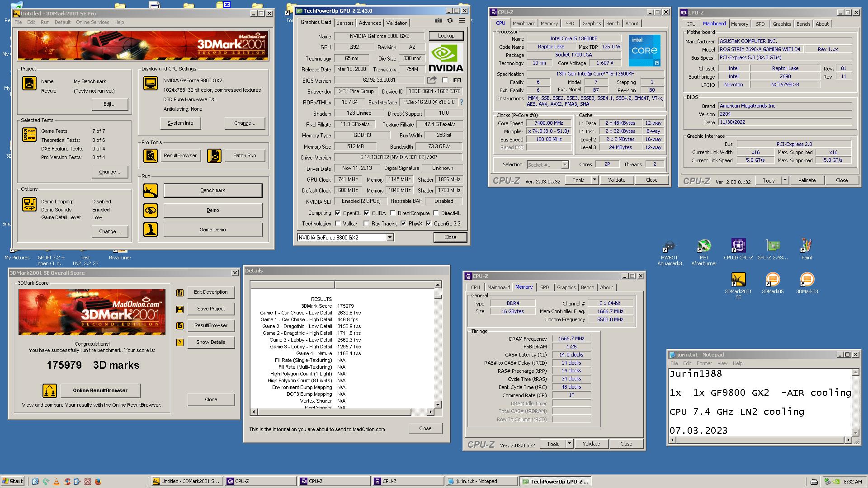Viewport: 868px width, 488px height.
Task: Click the Lookup button in GPU-Z
Action: tap(446, 36)
